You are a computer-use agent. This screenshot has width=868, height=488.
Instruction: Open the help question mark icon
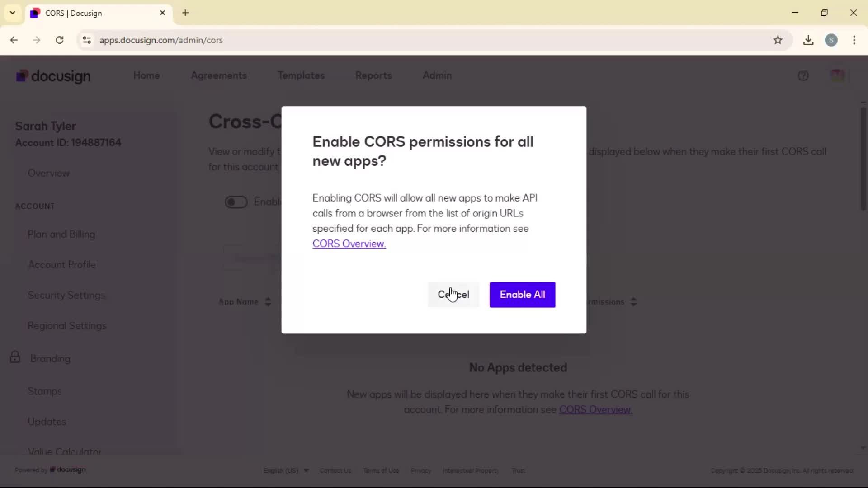[x=803, y=76]
